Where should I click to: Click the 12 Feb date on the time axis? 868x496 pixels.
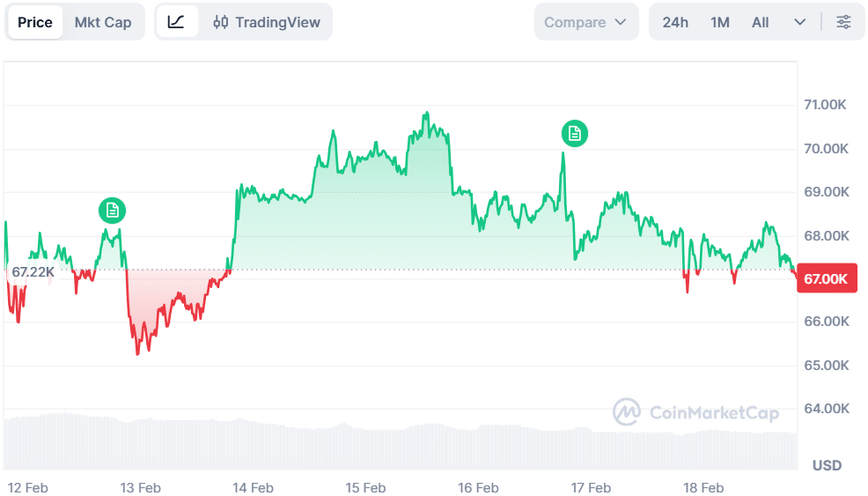[x=27, y=487]
